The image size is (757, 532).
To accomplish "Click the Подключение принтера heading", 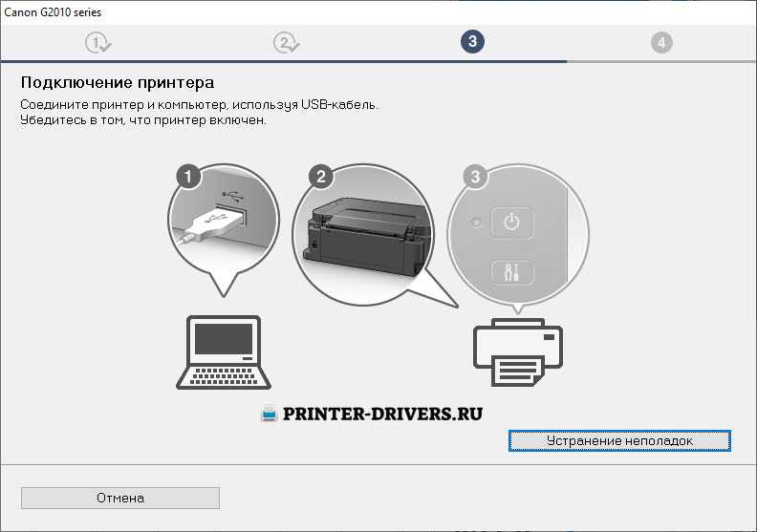I will [118, 82].
